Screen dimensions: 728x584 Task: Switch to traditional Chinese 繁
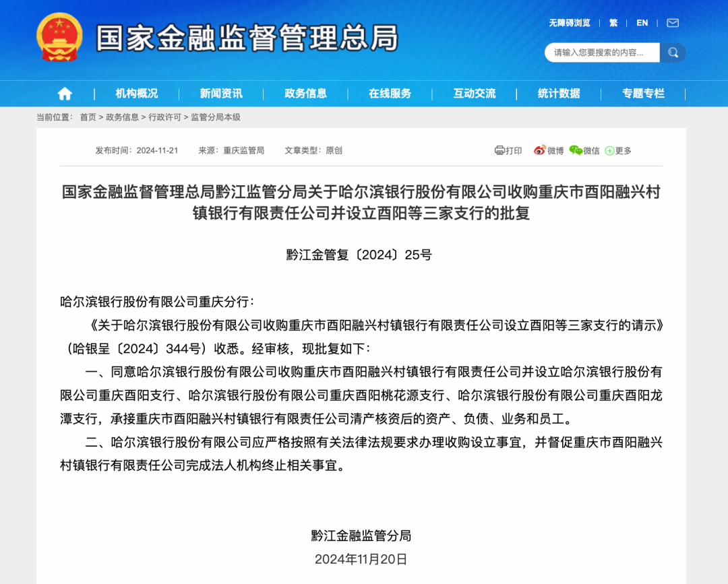[613, 23]
